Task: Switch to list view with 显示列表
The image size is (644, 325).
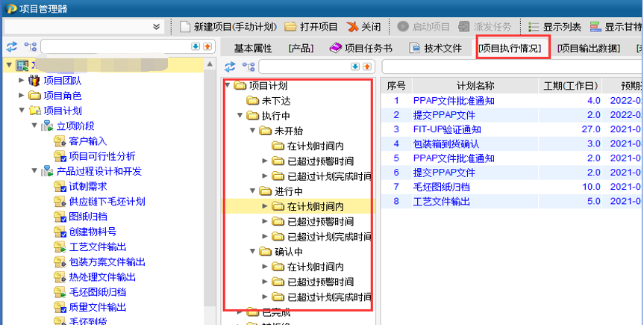Action: click(554, 27)
